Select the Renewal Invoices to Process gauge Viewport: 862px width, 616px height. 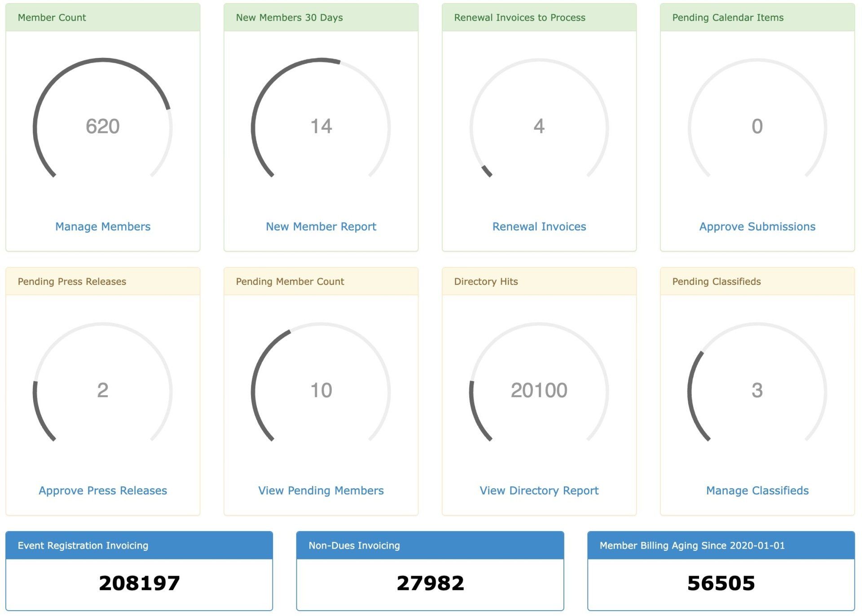tap(539, 127)
